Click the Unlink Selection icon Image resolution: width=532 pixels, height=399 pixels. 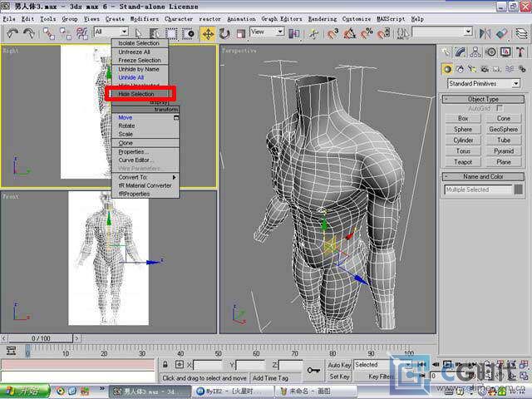[x=65, y=33]
